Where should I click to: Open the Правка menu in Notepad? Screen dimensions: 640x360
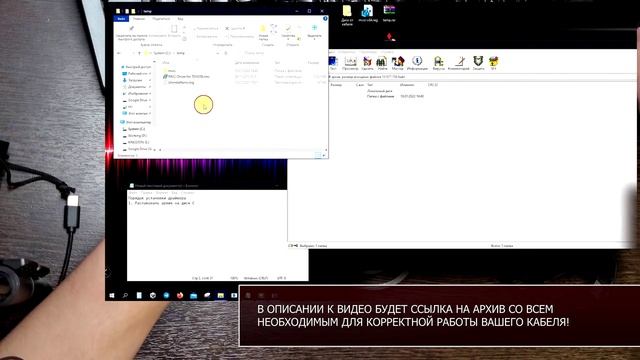[x=146, y=193]
